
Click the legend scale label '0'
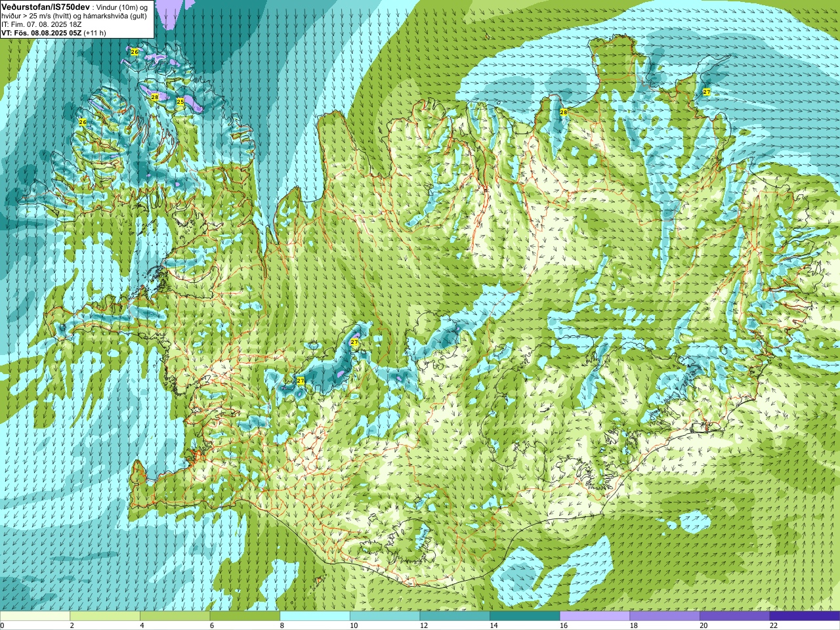click(2, 625)
